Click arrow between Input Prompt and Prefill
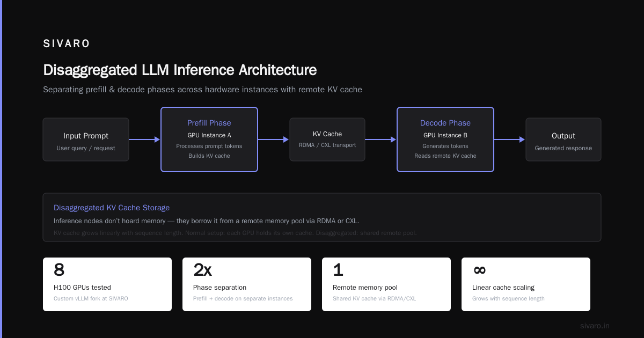 145,139
